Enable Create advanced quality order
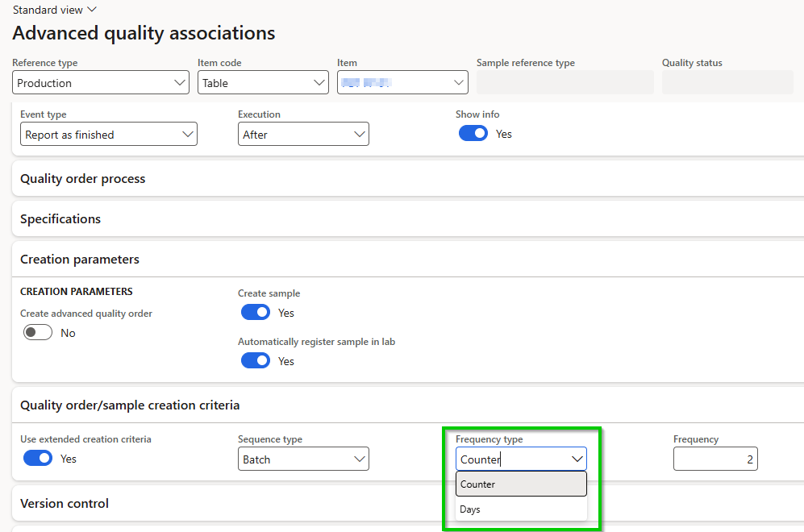This screenshot has height=532, width=804. point(37,331)
